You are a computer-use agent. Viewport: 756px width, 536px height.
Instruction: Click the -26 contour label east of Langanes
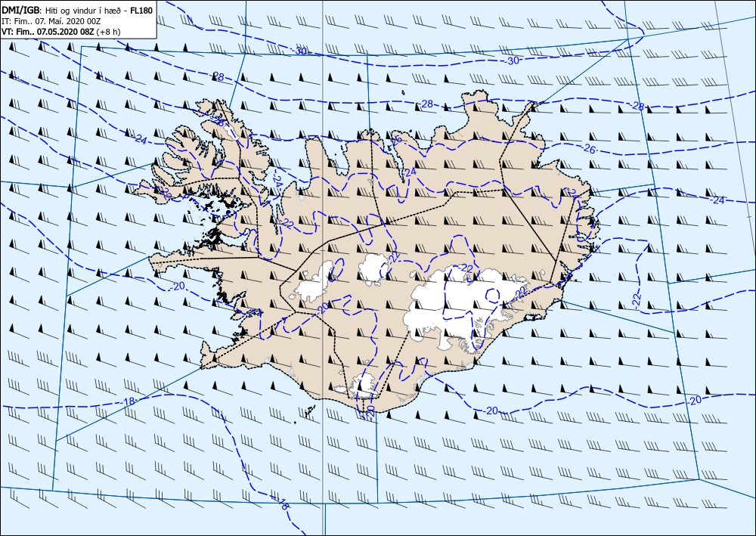click(589, 150)
